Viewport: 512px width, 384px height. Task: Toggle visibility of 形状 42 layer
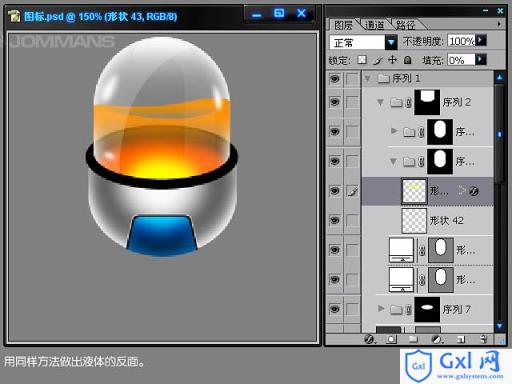(x=335, y=220)
